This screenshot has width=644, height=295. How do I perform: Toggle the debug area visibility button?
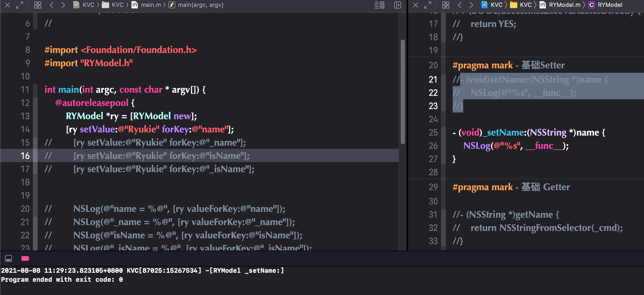click(x=8, y=258)
